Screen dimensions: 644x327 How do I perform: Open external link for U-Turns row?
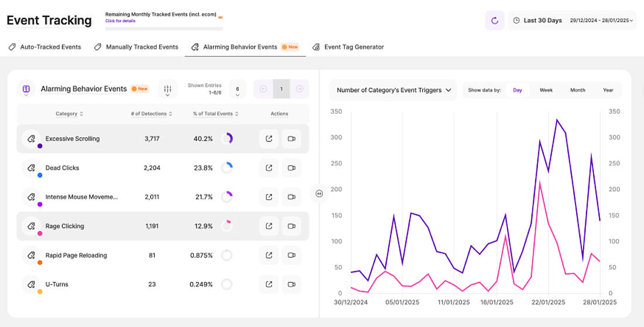pyautogui.click(x=269, y=284)
